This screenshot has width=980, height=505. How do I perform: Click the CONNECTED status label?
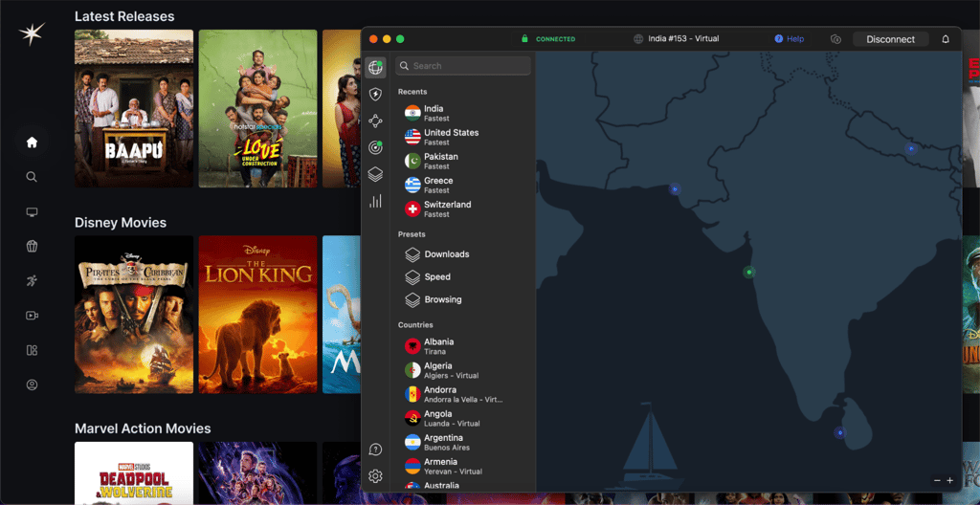(555, 39)
